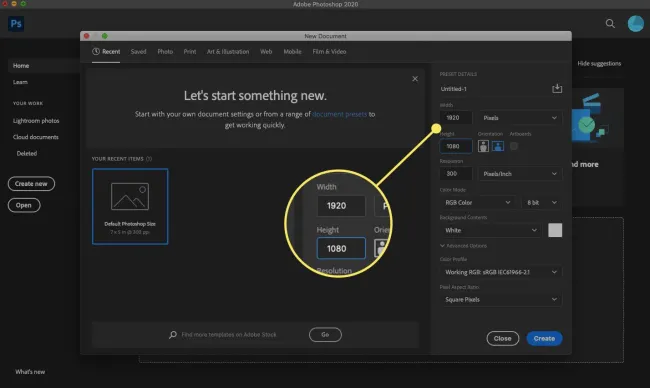This screenshot has width=650, height=388.
Task: Open the width units Pixels dropdown
Action: (x=520, y=118)
